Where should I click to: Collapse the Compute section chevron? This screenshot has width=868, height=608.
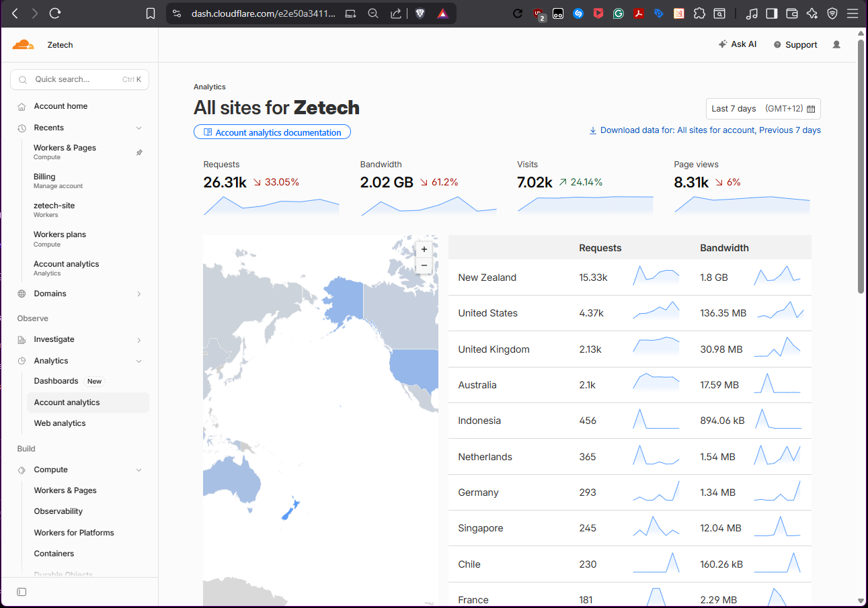[x=139, y=470]
